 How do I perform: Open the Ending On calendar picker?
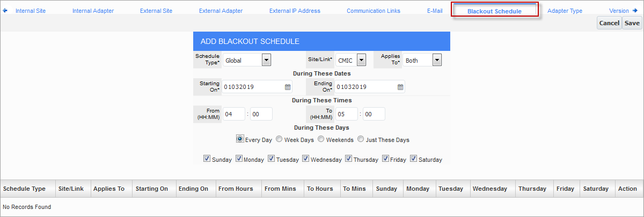click(x=400, y=87)
